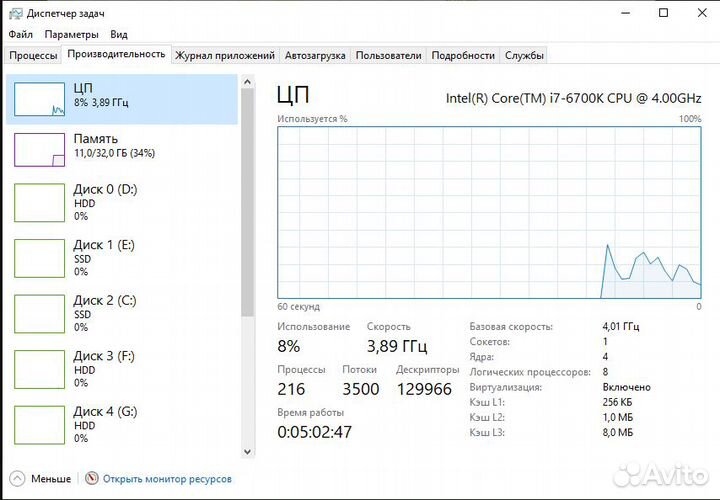Click the Память mini graph thumbnail
720x500 pixels.
[x=39, y=150]
